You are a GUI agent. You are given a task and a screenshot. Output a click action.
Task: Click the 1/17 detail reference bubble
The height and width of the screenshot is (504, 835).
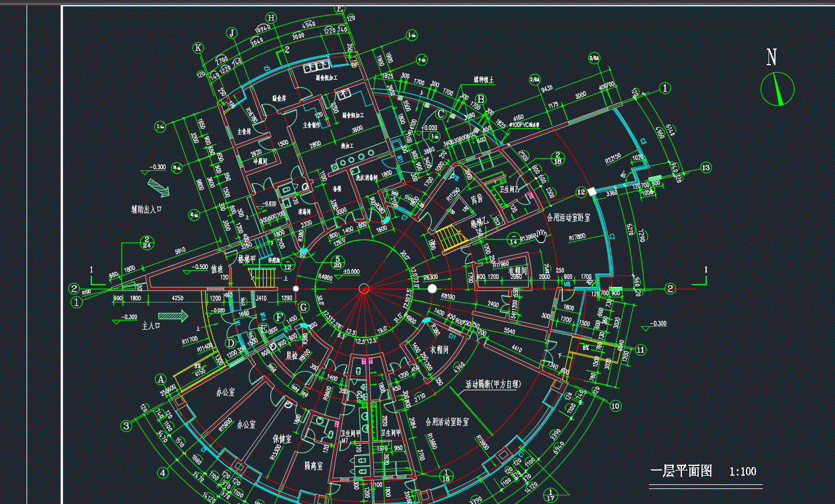550,494
